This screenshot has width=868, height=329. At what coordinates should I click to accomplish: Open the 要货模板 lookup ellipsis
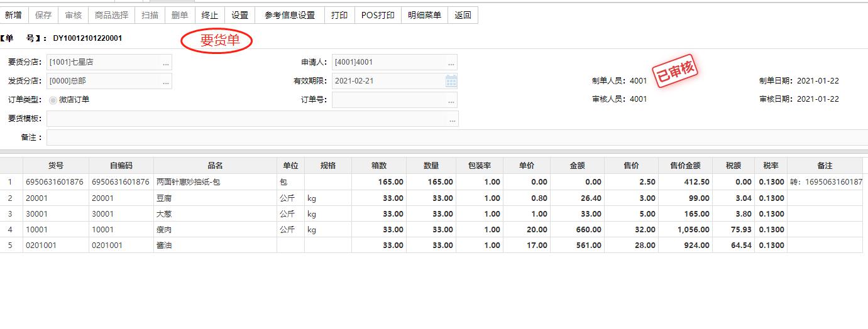[452, 119]
